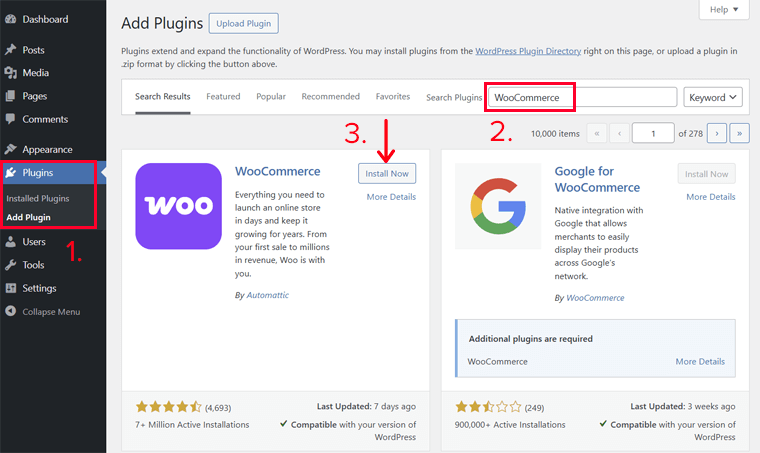
Task: Click the 10,000 items count text
Action: pos(555,133)
